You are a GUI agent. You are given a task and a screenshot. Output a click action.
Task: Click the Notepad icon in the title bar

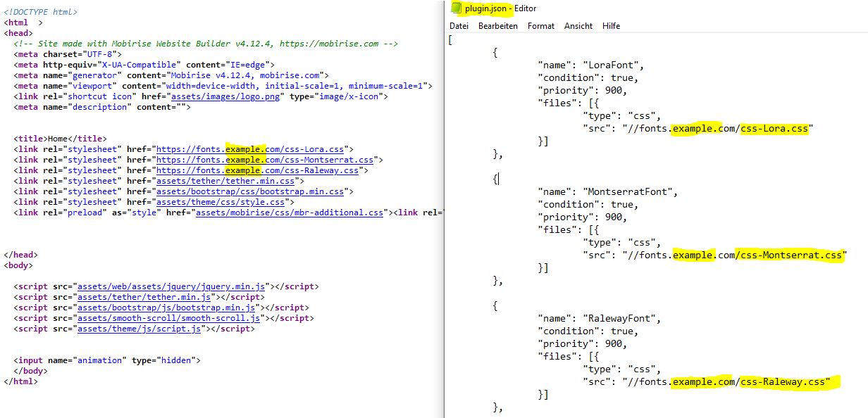(x=456, y=8)
